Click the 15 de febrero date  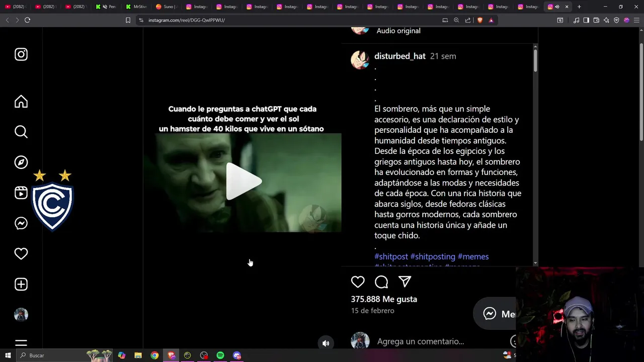(x=373, y=311)
